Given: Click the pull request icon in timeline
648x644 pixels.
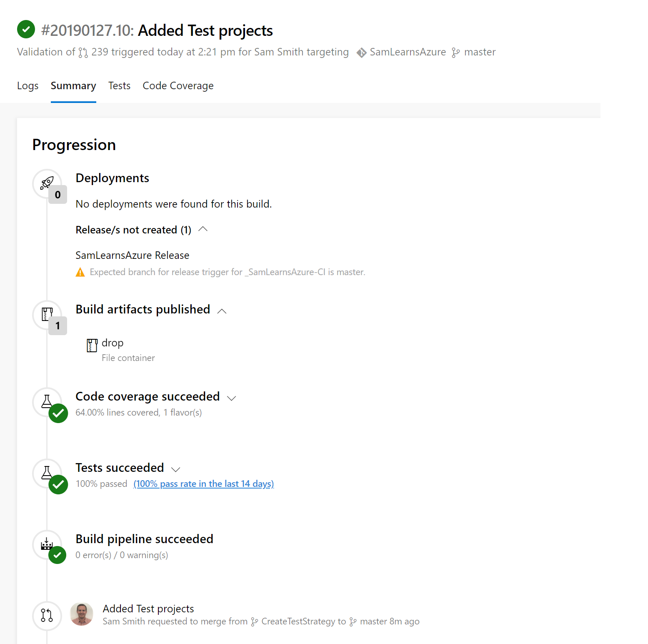Looking at the screenshot, I should [x=47, y=615].
